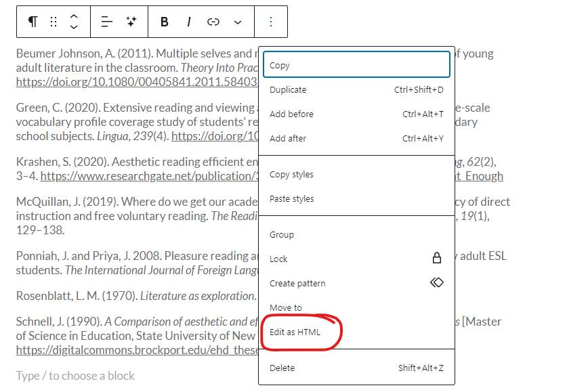Expand the more formatting options chevron
The image size is (567, 392).
click(x=238, y=22)
